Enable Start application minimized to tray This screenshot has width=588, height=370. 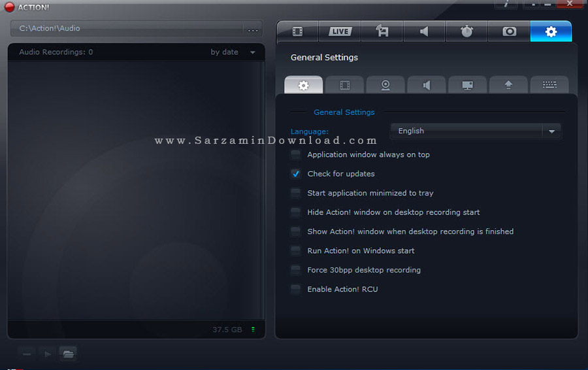point(295,193)
